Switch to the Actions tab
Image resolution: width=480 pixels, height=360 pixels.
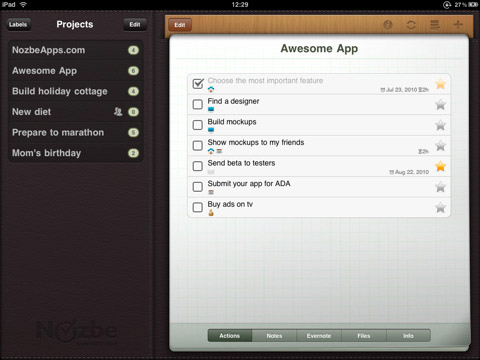(x=230, y=336)
